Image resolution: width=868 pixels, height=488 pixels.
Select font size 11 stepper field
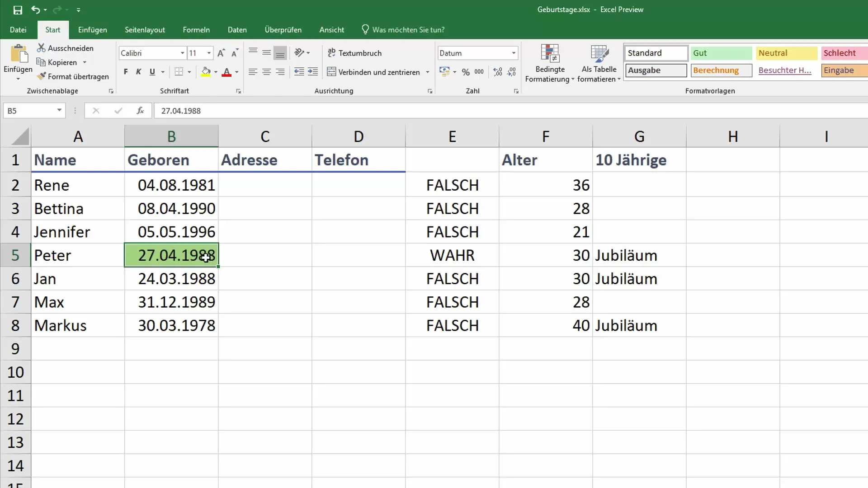[200, 53]
